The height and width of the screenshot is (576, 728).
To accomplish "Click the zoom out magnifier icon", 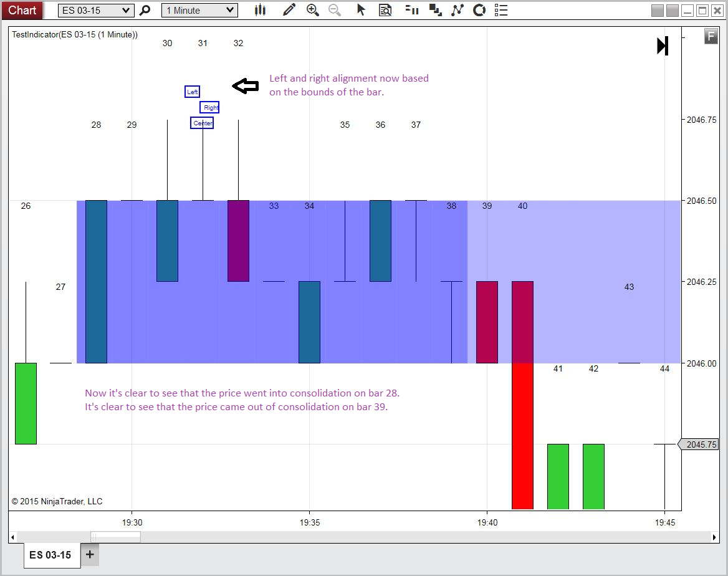I will (335, 10).
